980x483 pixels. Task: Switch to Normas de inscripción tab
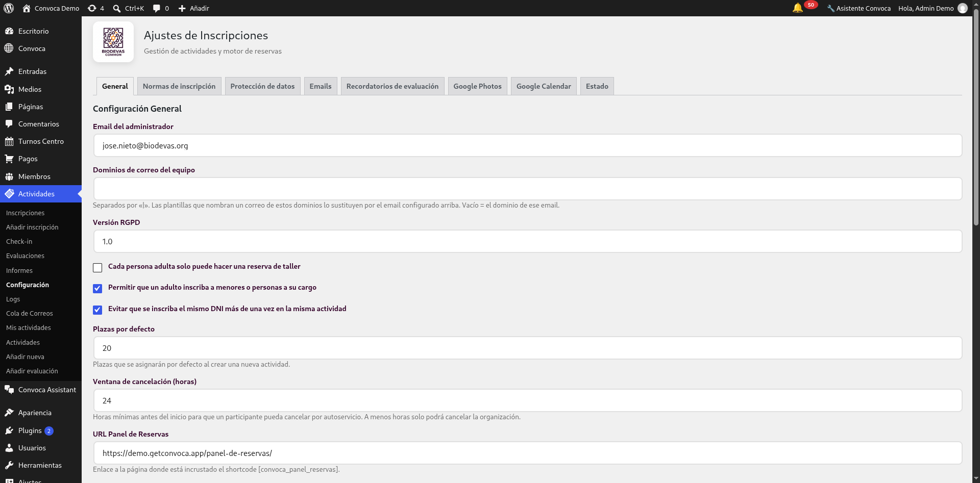click(179, 86)
